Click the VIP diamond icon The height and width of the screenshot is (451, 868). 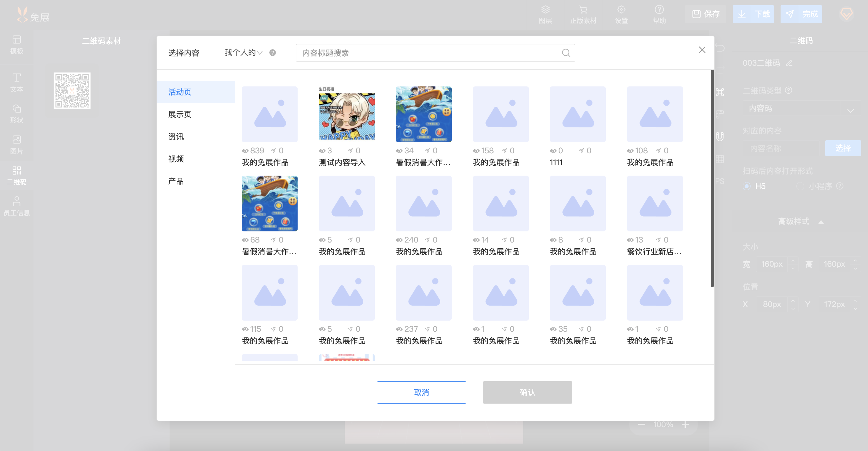tap(846, 14)
